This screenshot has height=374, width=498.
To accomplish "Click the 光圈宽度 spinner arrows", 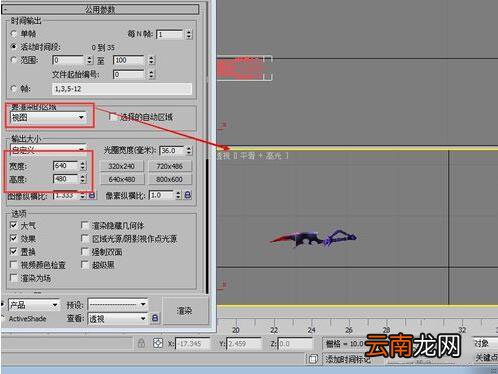I will tap(189, 151).
